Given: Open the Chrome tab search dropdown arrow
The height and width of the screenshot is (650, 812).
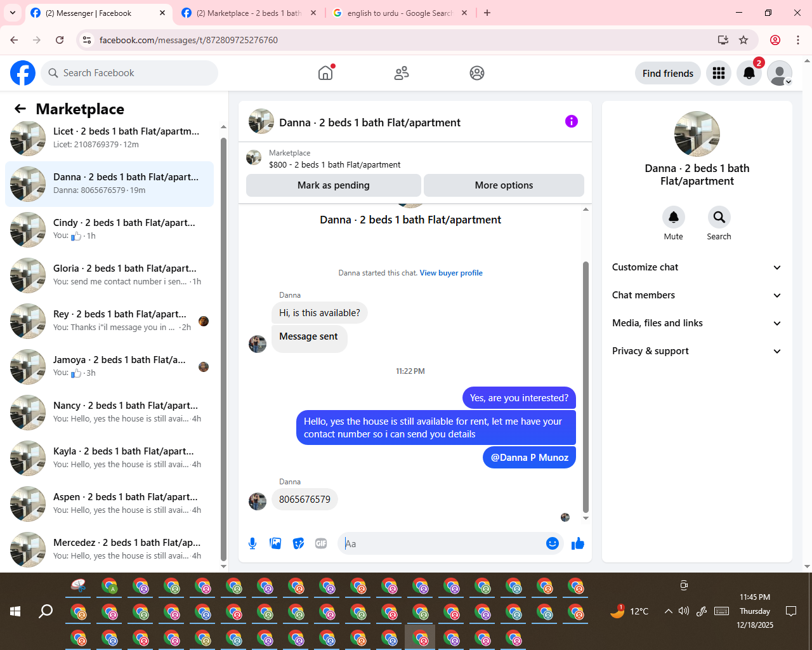Looking at the screenshot, I should [x=13, y=13].
